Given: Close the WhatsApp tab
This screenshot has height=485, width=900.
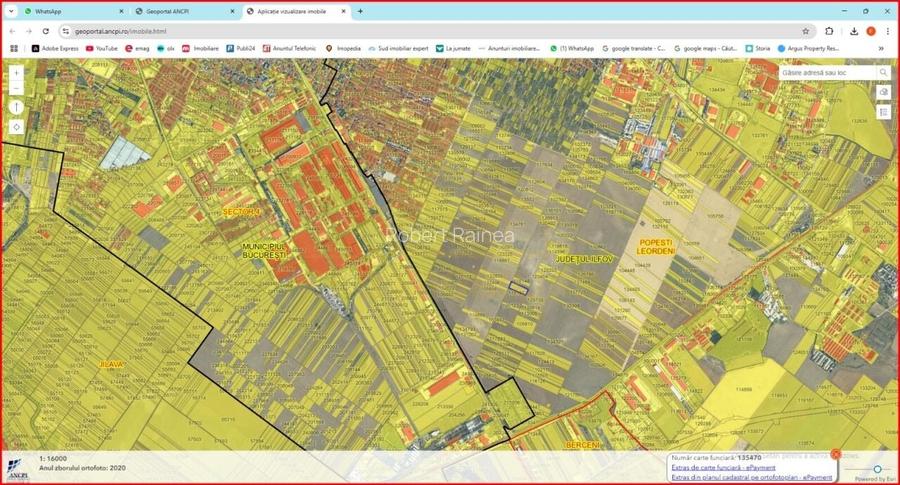Looking at the screenshot, I should (121, 11).
